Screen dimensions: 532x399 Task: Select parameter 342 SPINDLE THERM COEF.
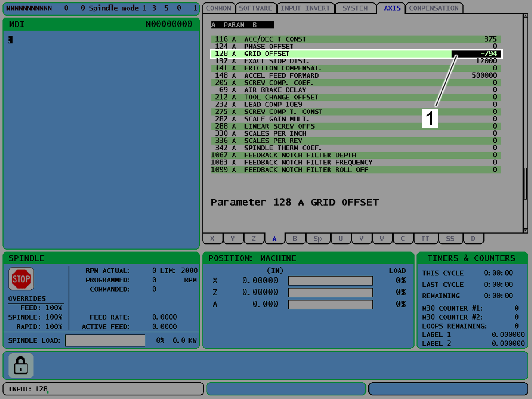click(x=356, y=148)
